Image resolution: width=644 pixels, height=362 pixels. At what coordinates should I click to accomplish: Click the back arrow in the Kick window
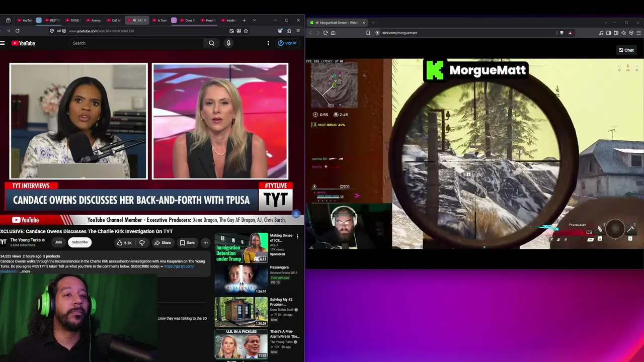[x=310, y=33]
